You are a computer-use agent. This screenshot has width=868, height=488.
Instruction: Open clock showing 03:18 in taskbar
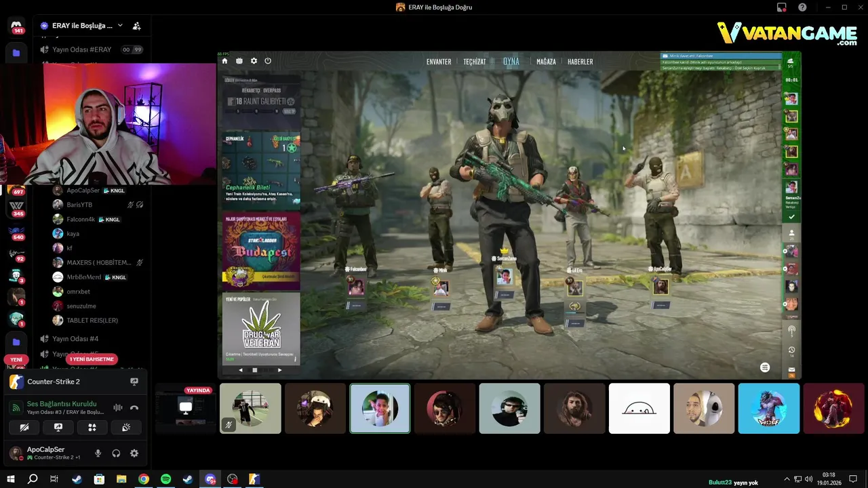829,479
